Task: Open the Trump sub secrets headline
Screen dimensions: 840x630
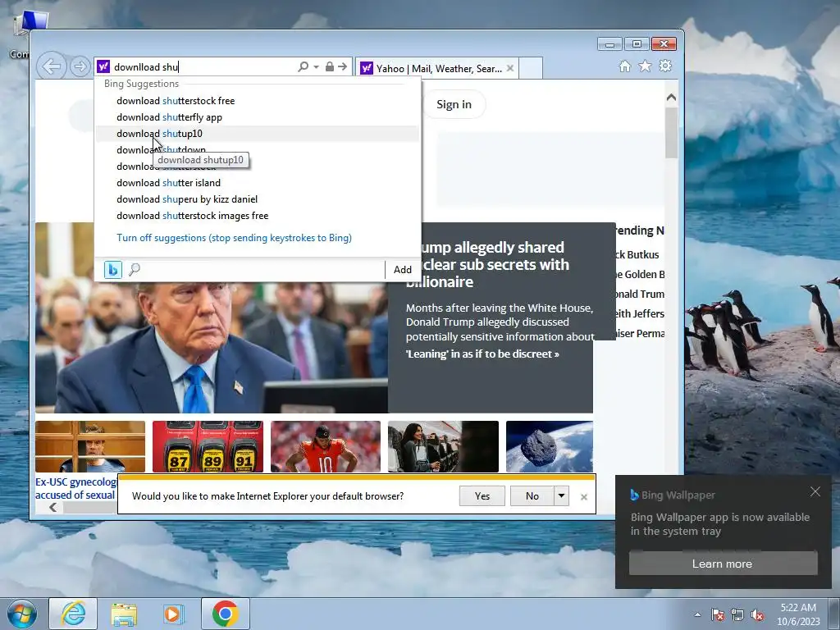Action: point(487,265)
